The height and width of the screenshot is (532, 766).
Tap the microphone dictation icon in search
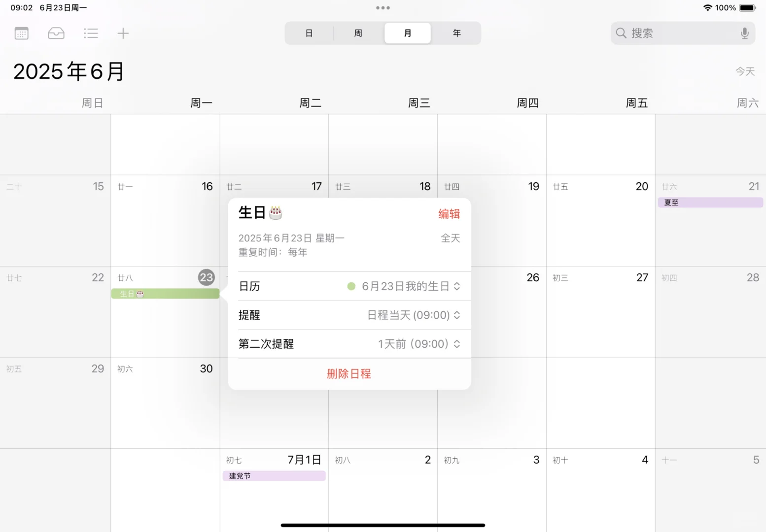pyautogui.click(x=745, y=33)
